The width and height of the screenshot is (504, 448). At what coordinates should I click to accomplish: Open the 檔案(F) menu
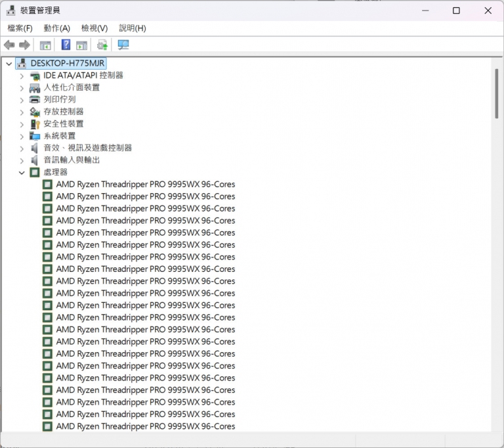tap(20, 28)
